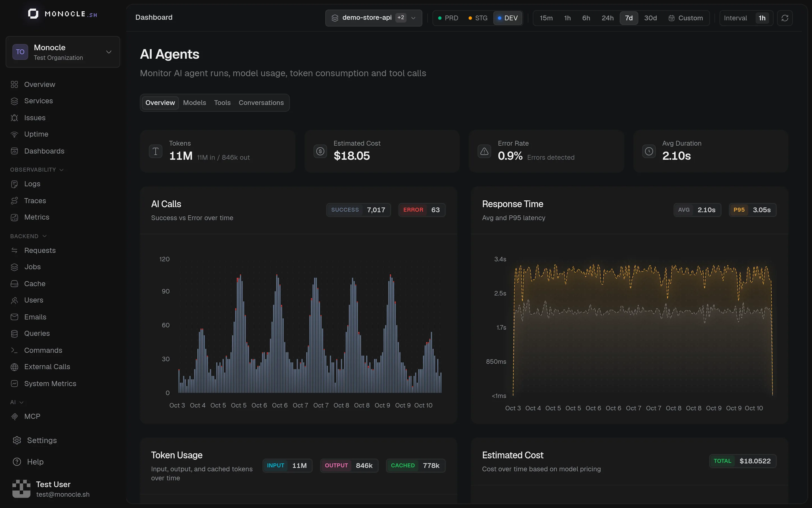Image resolution: width=812 pixels, height=508 pixels.
Task: Click the MCP icon in sidebar
Action: [x=14, y=416]
